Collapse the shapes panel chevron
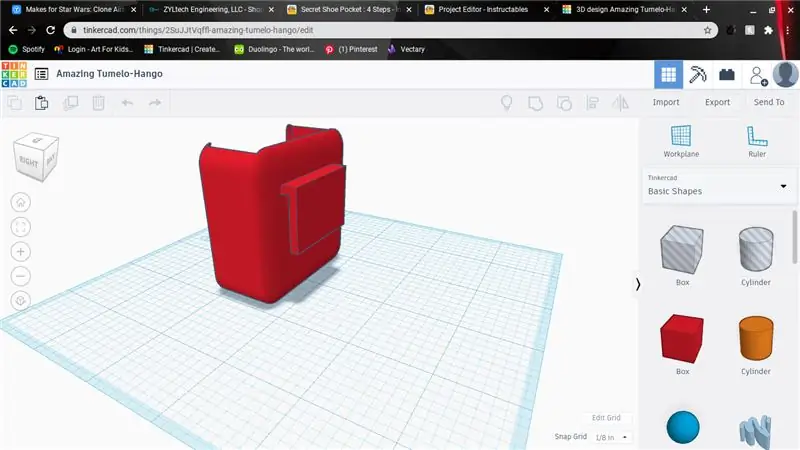The image size is (800, 450). tap(638, 284)
